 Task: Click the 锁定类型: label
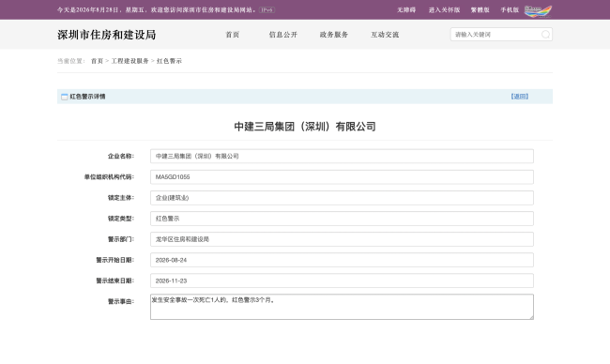pos(121,219)
